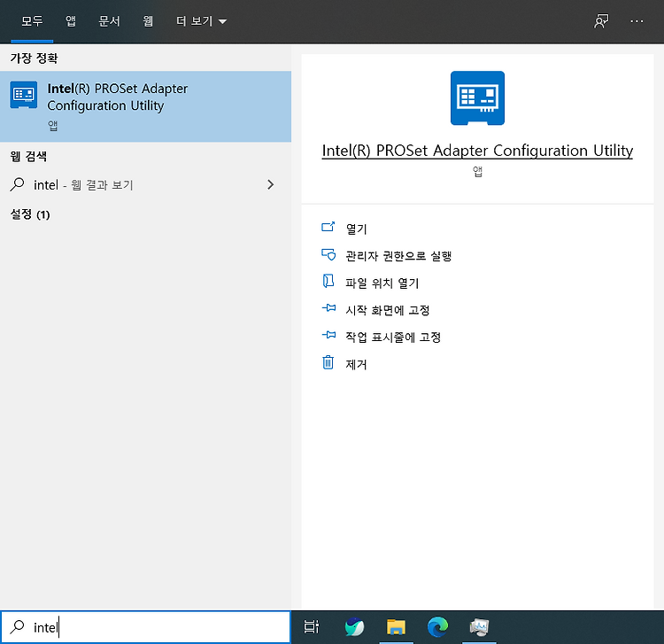Open File Explorer from the taskbar

396,626
